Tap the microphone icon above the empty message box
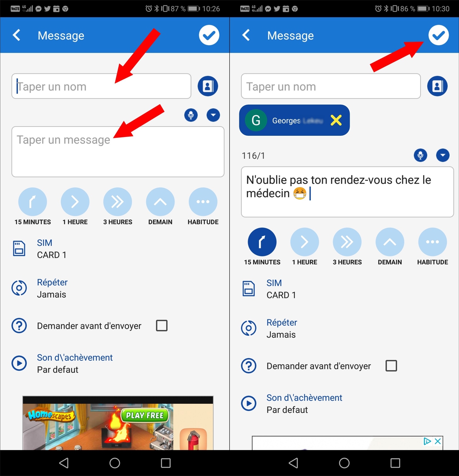This screenshot has height=476, width=459. click(191, 115)
